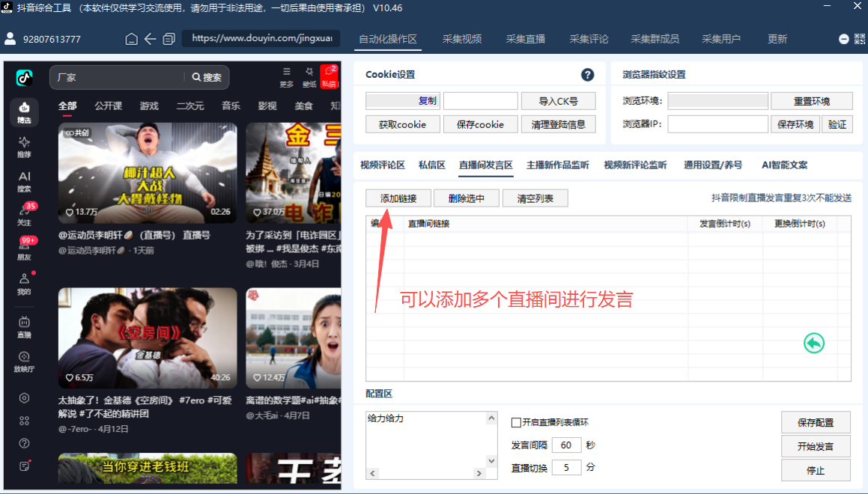The width and height of the screenshot is (868, 494).
Task: Switch to 采集直播 tab
Action: (x=525, y=39)
